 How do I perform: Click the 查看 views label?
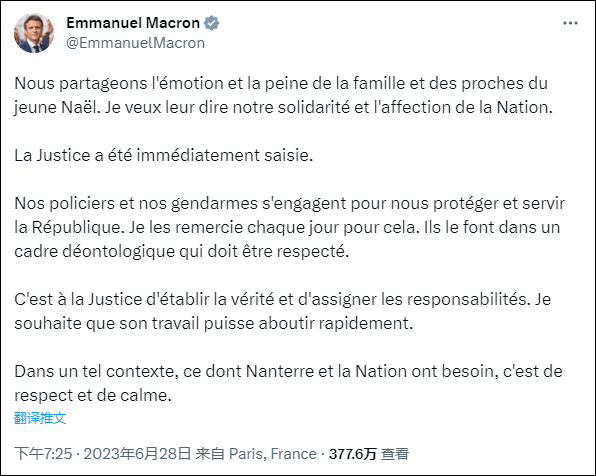coord(395,454)
